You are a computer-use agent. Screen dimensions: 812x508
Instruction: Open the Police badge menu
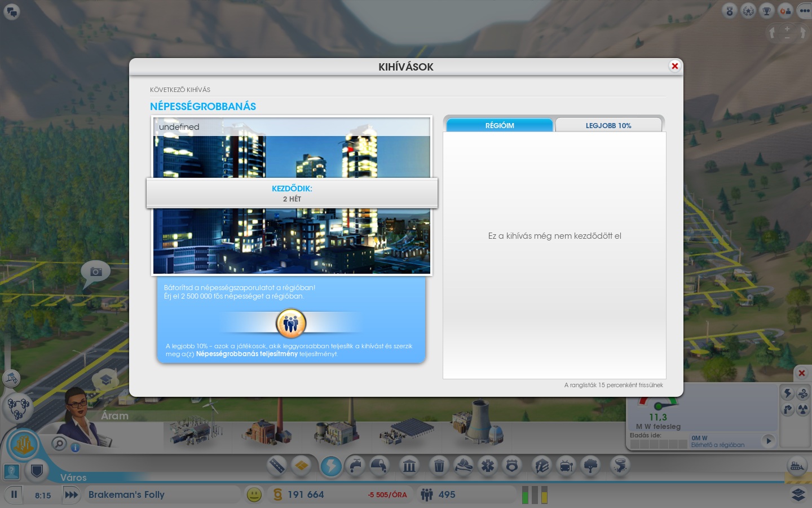pos(511,466)
